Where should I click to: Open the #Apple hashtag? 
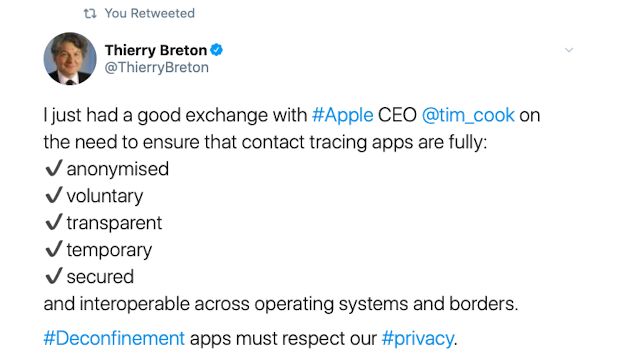342,115
